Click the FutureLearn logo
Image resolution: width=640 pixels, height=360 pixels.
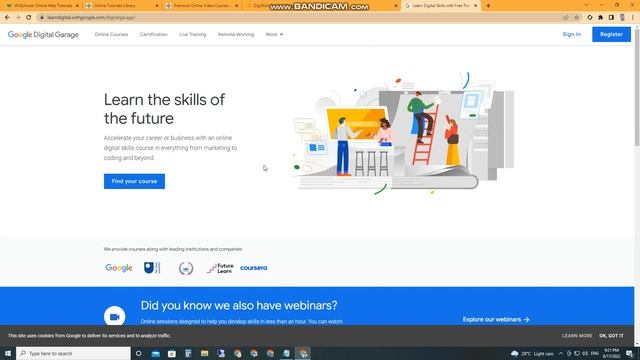(220, 268)
